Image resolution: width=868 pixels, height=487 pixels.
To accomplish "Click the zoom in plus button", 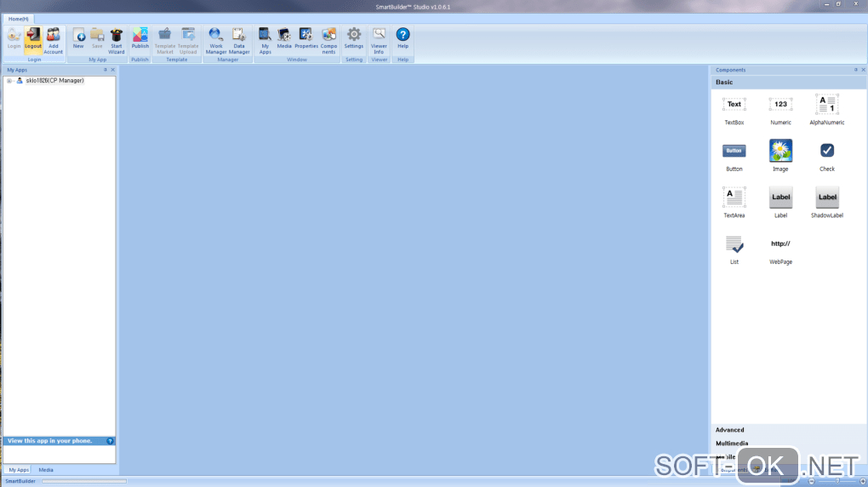I will pos(862,481).
